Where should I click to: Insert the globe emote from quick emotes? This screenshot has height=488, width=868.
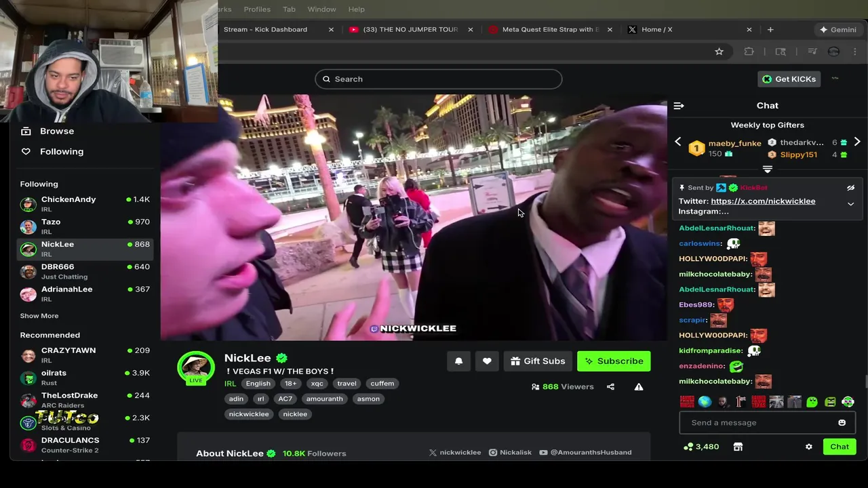tap(705, 402)
